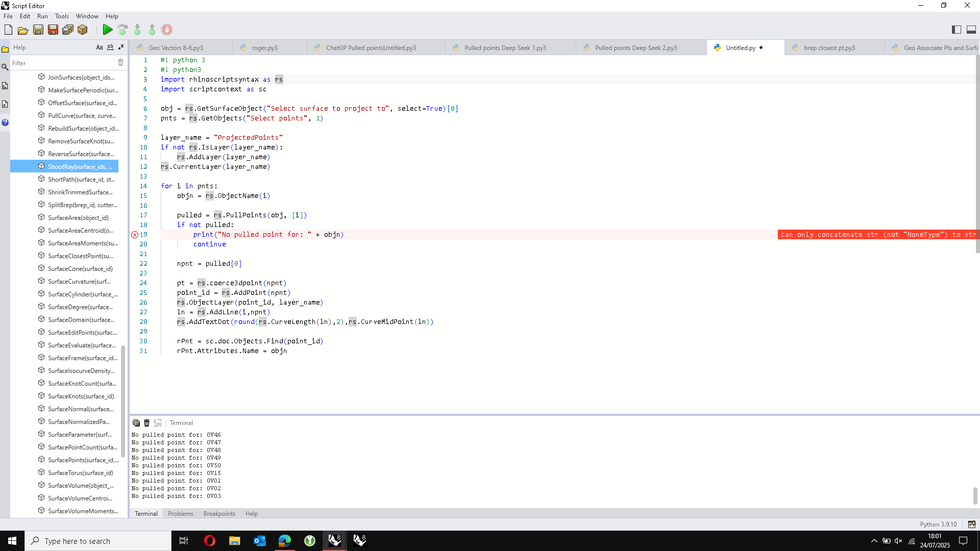The image size is (980, 551).
Task: Click the error marker on line 19
Action: [x=135, y=235]
